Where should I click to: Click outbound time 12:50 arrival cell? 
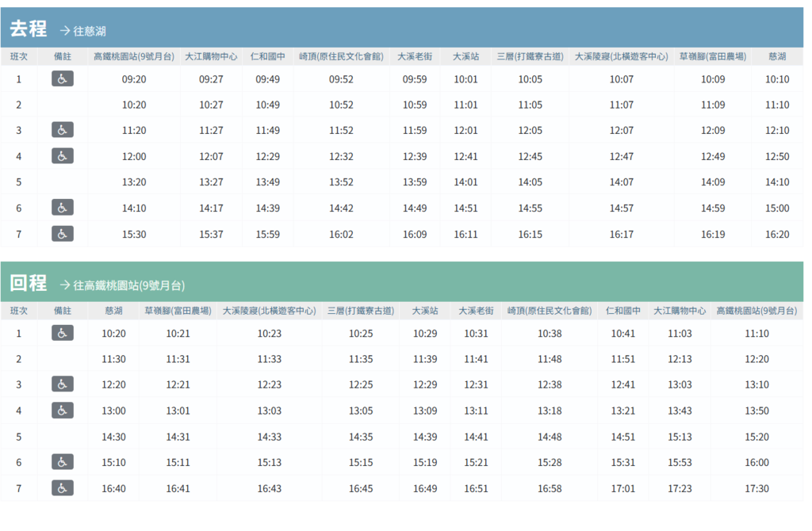[x=777, y=156]
